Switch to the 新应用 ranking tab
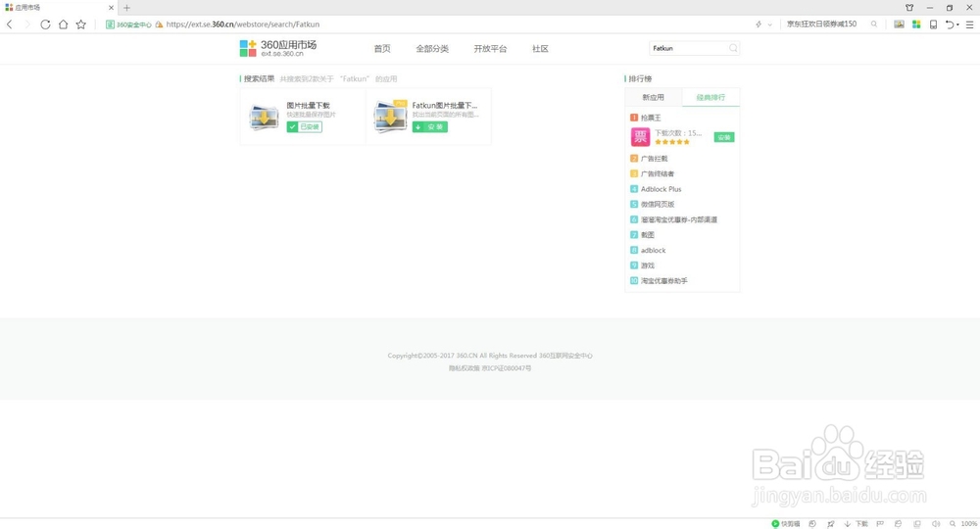The width and height of the screenshot is (980, 529). point(653,97)
